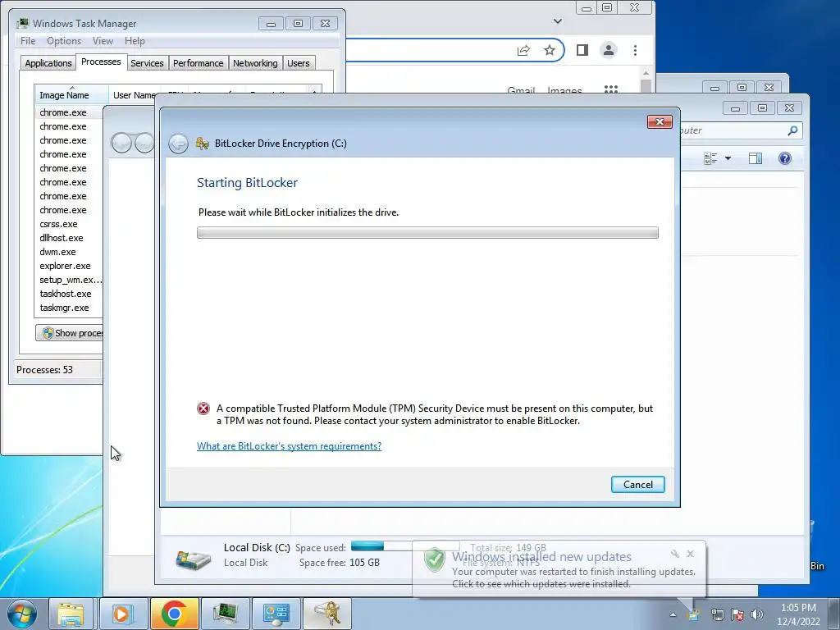Switch to Users tab
The width and height of the screenshot is (840, 630).
[x=299, y=63]
